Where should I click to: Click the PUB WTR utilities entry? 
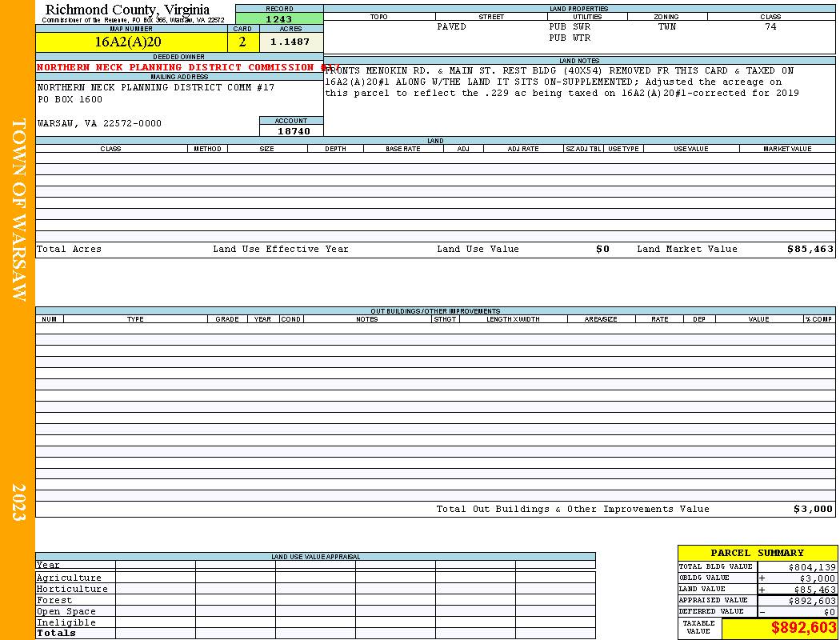click(570, 38)
